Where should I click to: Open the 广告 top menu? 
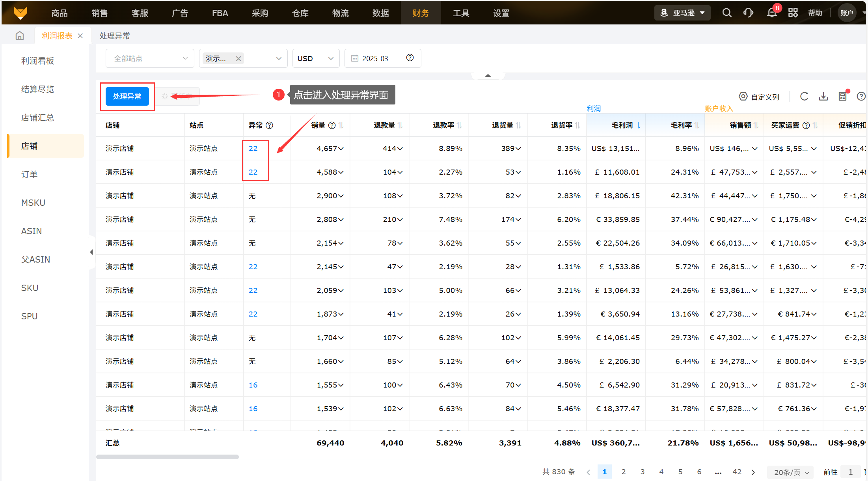tap(180, 13)
